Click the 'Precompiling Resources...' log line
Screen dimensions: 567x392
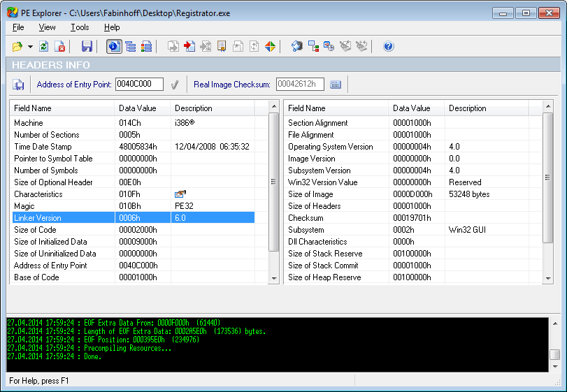click(89, 348)
